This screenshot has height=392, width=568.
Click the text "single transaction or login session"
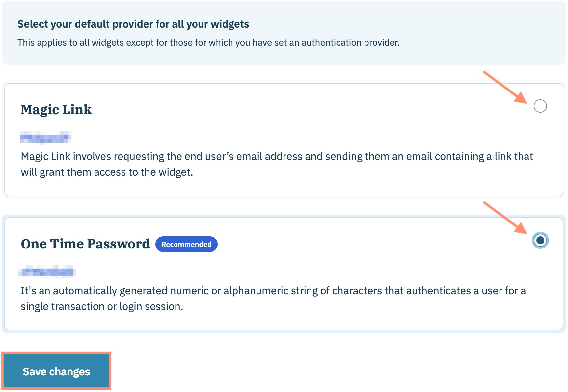point(102,306)
